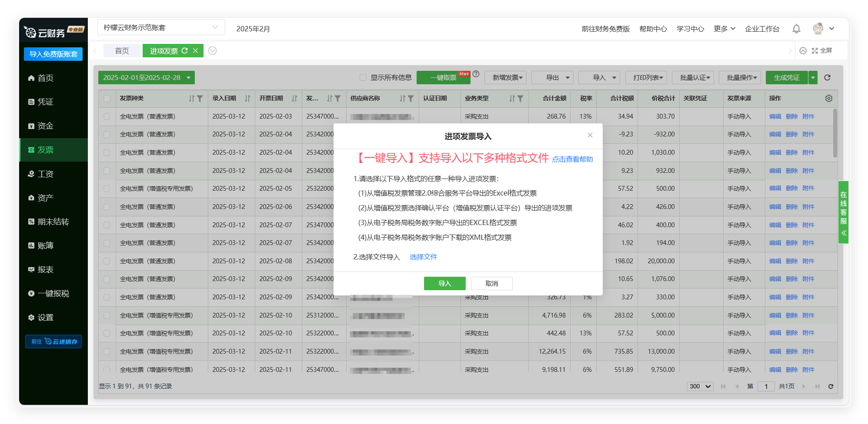Check the first invoice row checkbox
Screen dimensions: 868x424
(x=107, y=116)
